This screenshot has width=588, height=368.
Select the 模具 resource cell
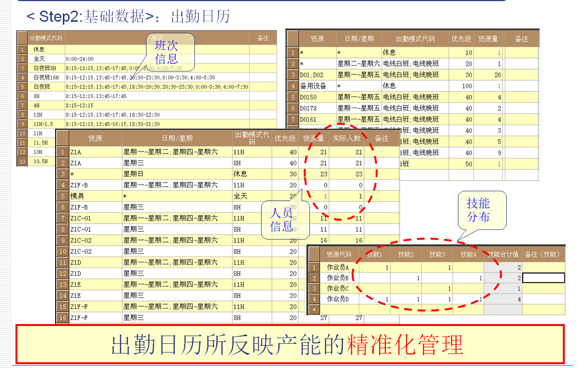pos(77,196)
